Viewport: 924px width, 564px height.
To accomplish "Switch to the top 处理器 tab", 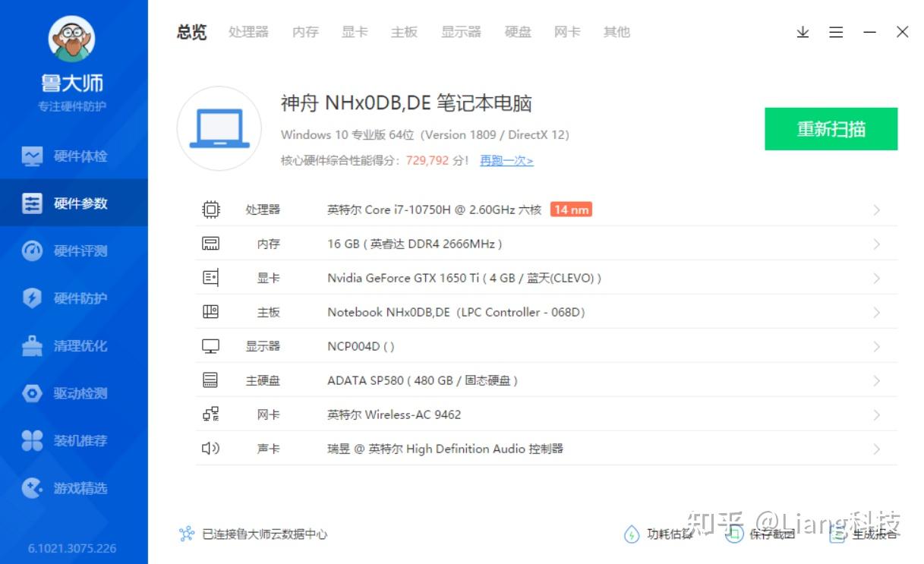I will (x=249, y=32).
